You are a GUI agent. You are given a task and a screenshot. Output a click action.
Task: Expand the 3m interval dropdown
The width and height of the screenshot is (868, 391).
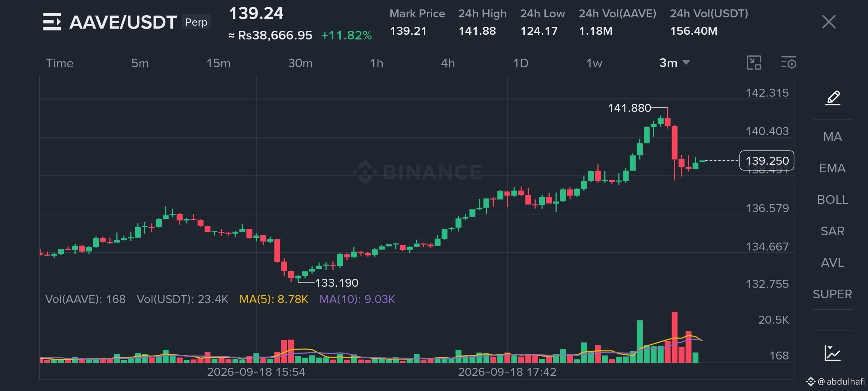click(x=675, y=63)
